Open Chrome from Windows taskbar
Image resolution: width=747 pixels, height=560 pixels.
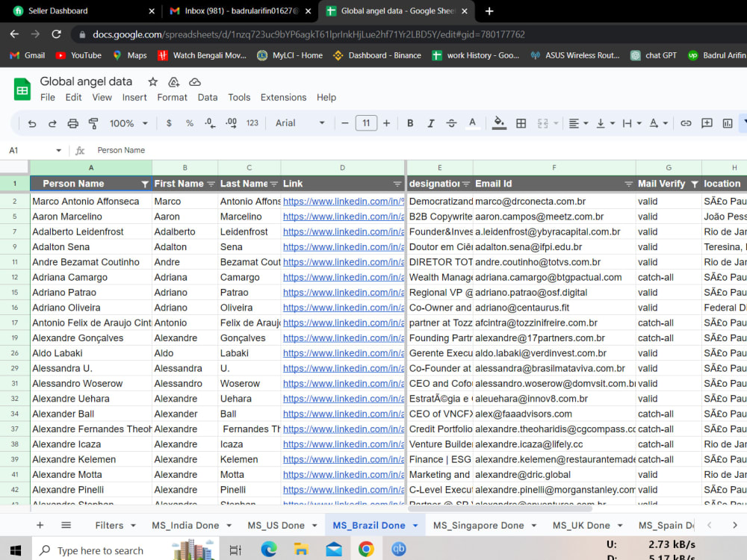(366, 549)
